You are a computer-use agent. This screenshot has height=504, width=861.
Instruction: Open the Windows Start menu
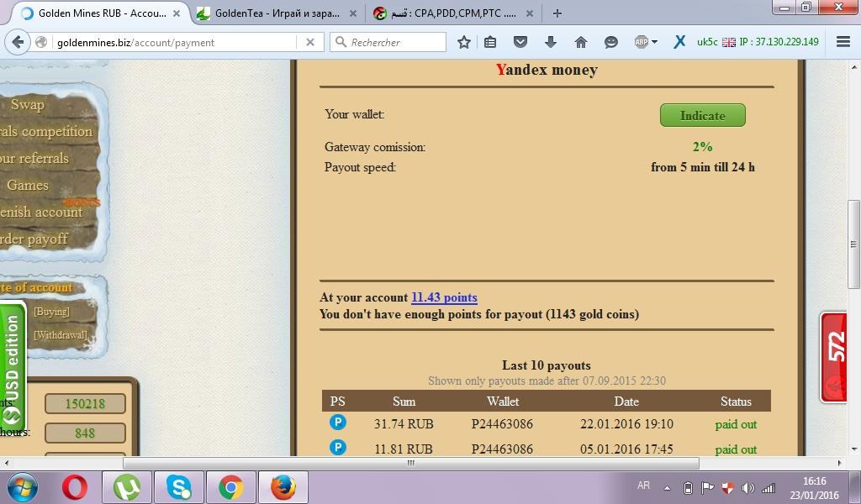coord(21,487)
